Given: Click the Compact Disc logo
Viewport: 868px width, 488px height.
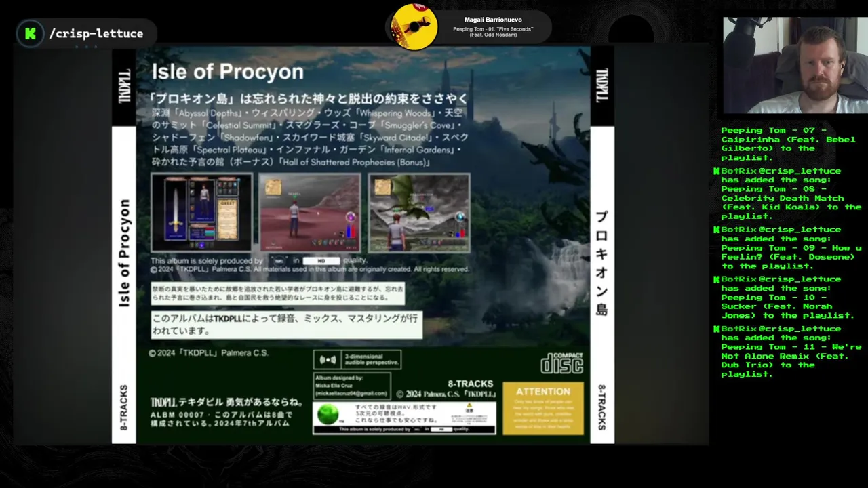Looking at the screenshot, I should click(561, 363).
